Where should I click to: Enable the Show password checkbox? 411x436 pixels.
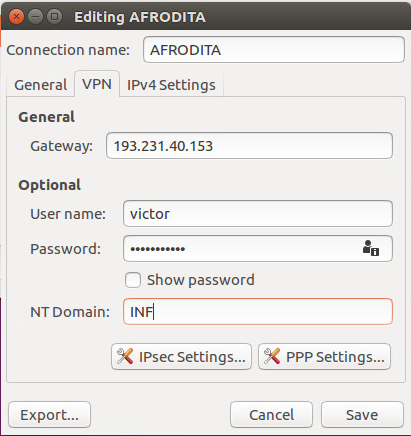[x=133, y=280]
